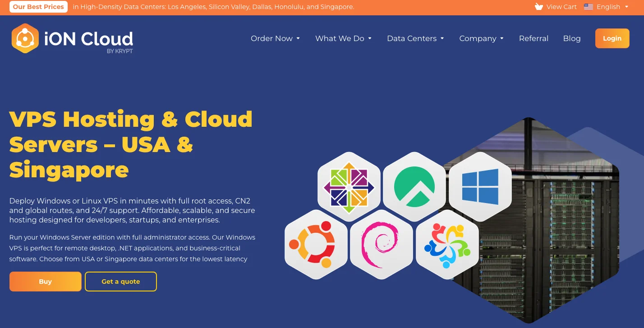Click the AlmaLinux logo hexagon

447,244
